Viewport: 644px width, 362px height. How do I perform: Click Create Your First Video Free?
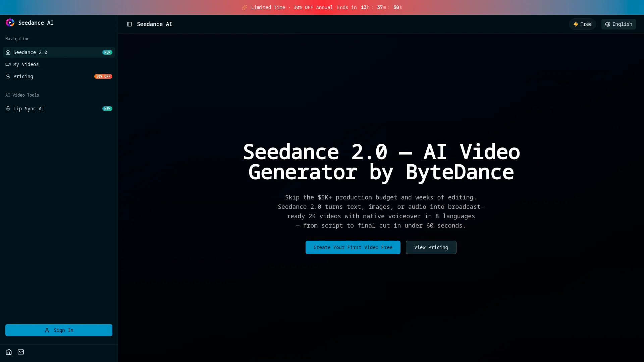click(353, 247)
